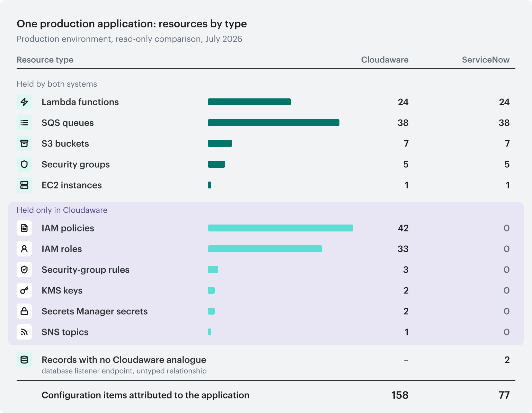Viewport: 532px width, 413px height.
Task: Click the ServiceNow value 2 for no-analogue records
Action: click(x=507, y=360)
